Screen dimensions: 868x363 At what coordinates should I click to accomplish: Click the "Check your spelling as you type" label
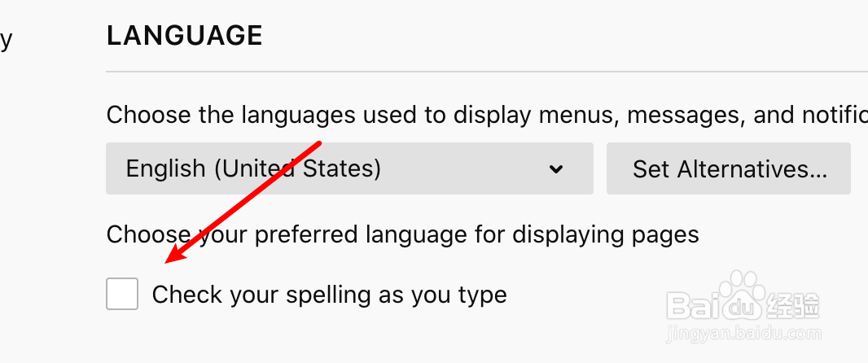coord(329,294)
